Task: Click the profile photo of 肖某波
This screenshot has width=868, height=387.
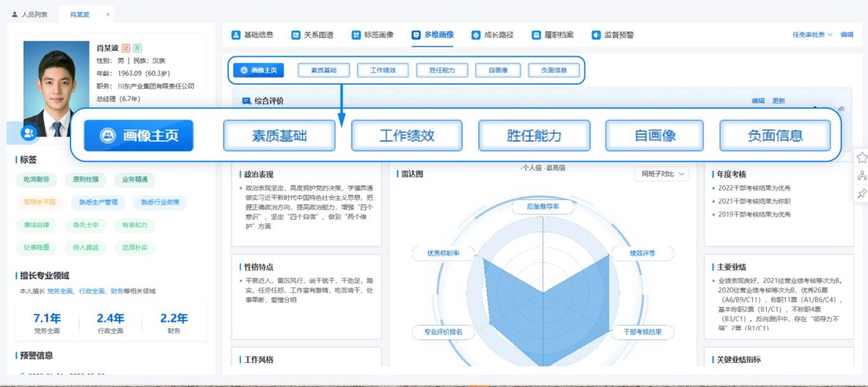Action: (57, 86)
